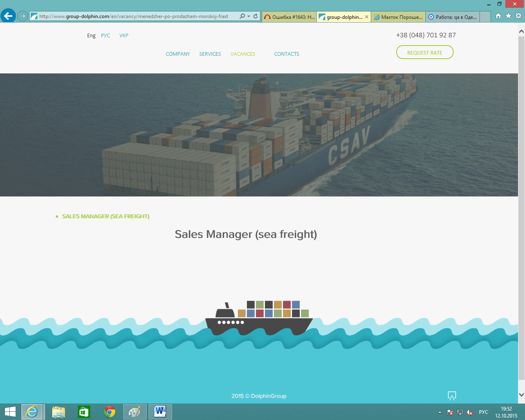Viewport: 525px width, 420px height.
Task: Click the Windows Start button
Action: pyautogui.click(x=10, y=412)
